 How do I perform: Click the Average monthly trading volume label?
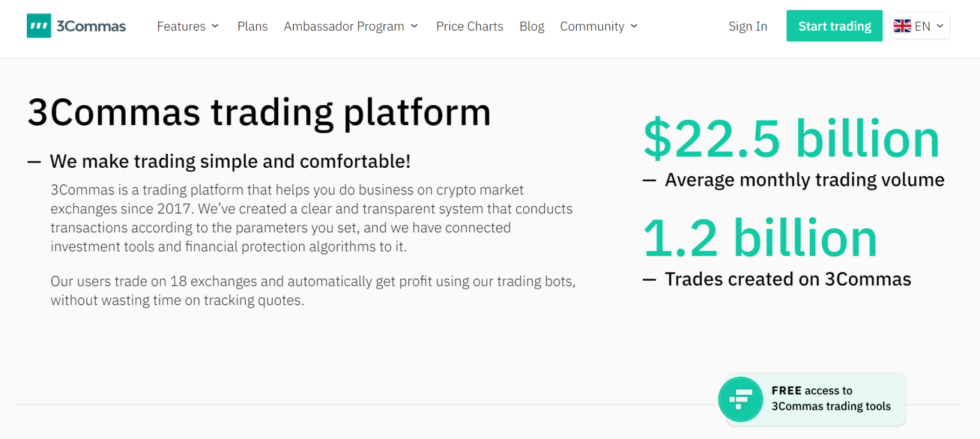click(804, 180)
